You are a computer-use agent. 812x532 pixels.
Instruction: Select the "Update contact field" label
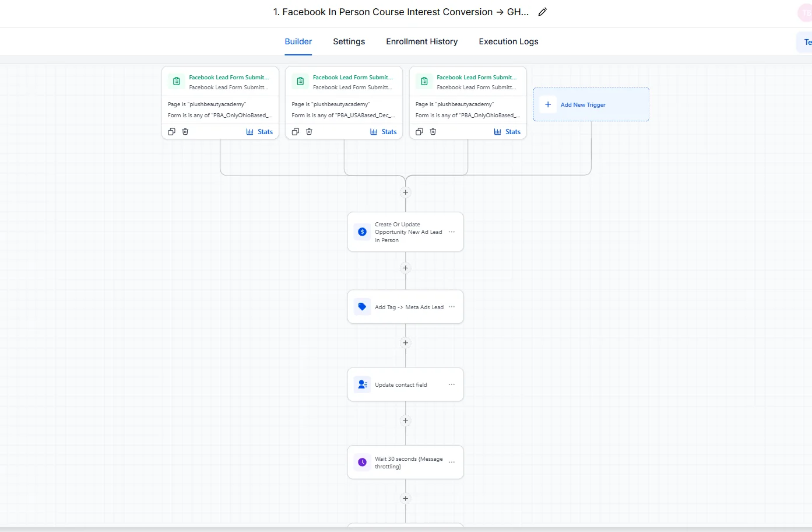401,385
